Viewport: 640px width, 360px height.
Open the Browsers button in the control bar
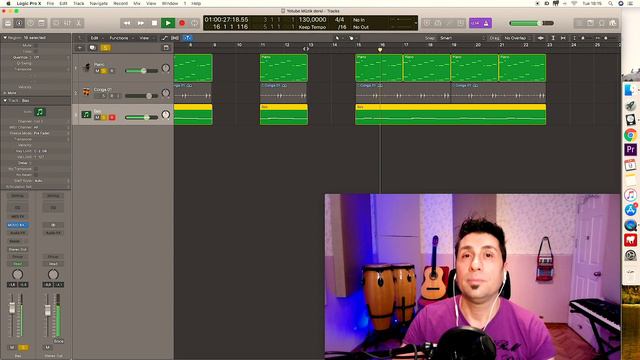pyautogui.click(x=613, y=23)
